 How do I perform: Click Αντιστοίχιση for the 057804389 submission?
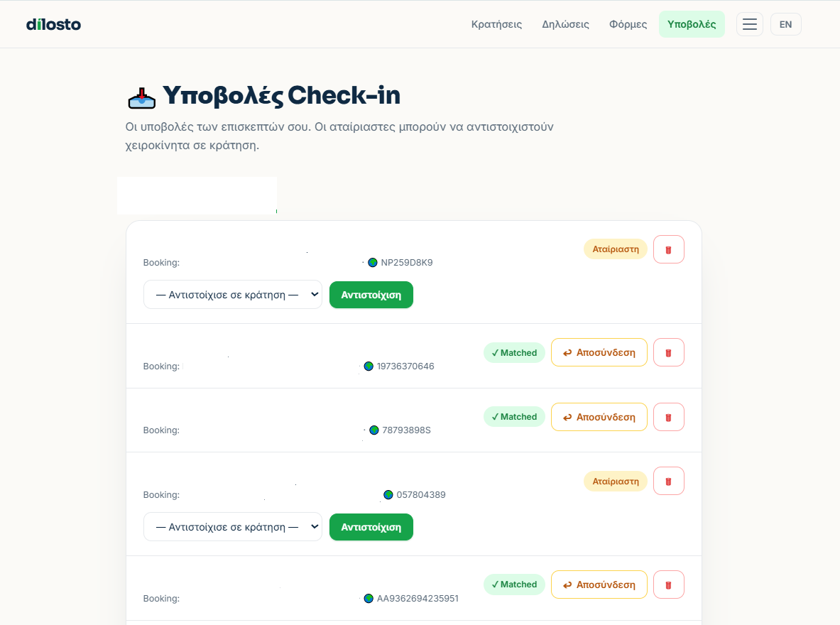click(x=371, y=527)
